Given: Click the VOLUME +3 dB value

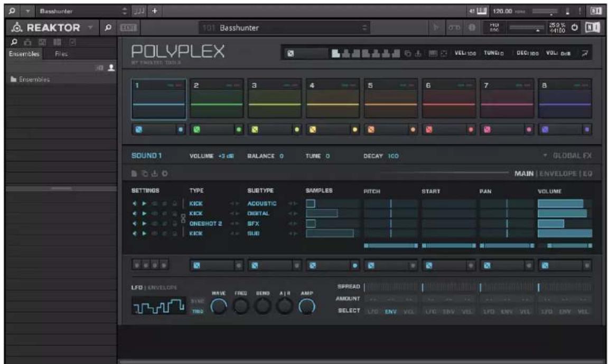Looking at the screenshot, I should click(x=226, y=156).
